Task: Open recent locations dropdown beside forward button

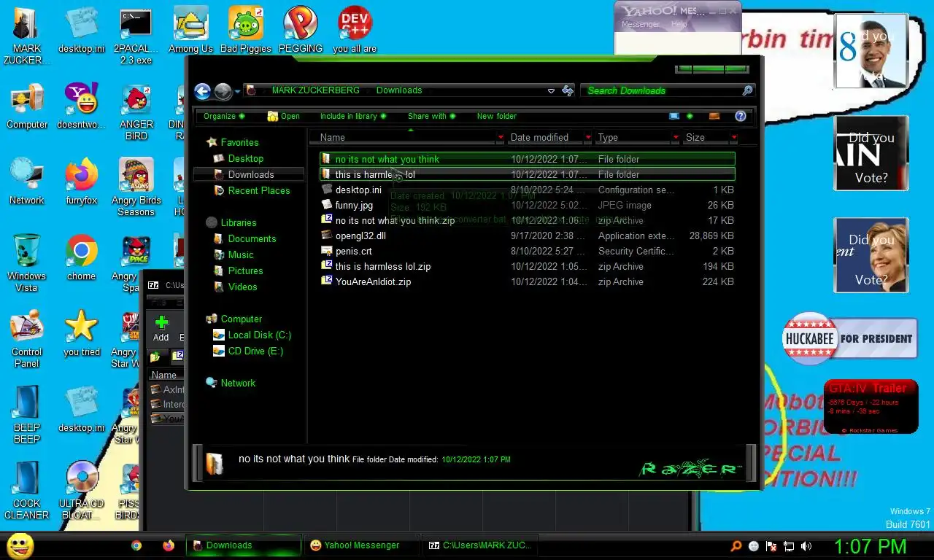Action: click(x=237, y=92)
